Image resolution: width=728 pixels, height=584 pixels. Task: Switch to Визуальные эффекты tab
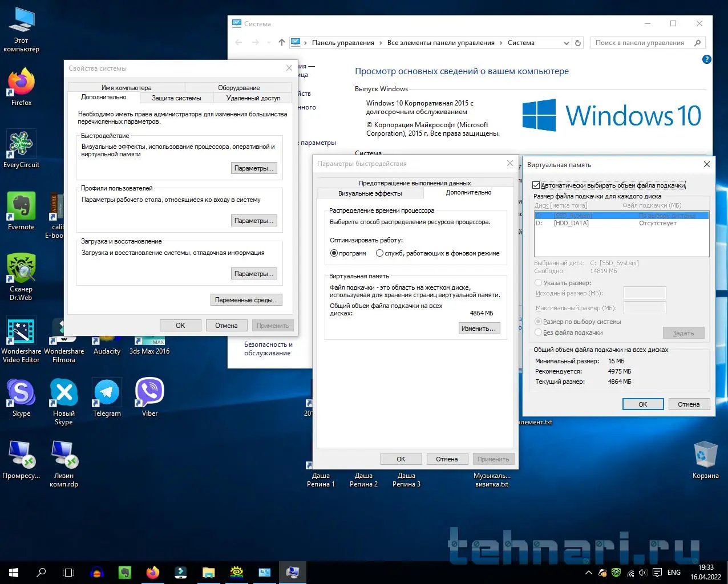pyautogui.click(x=370, y=193)
